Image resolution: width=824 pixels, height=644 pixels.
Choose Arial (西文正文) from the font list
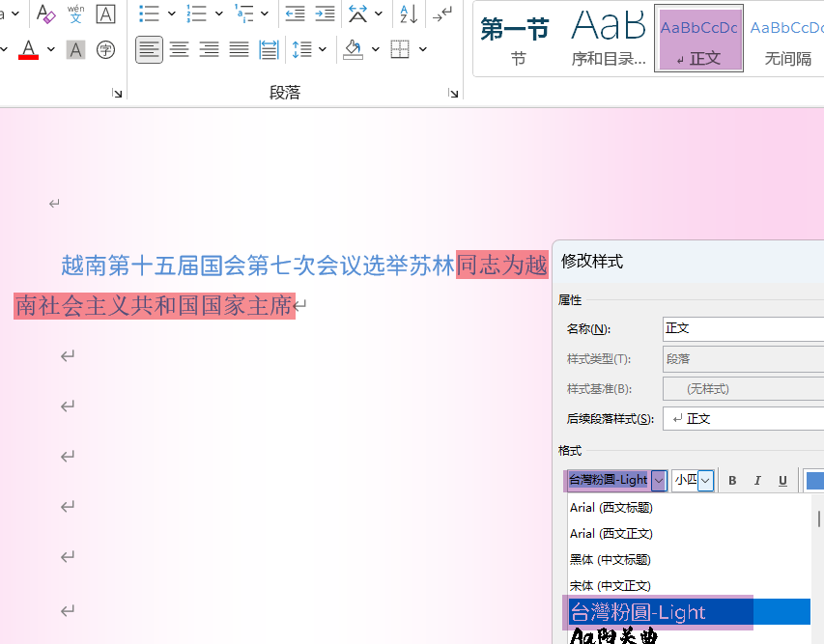pos(690,534)
